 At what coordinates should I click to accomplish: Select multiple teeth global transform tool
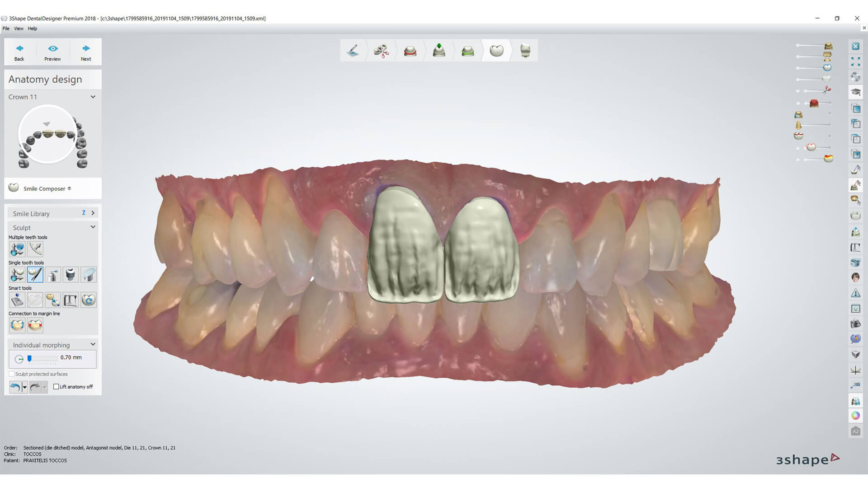pos(17,249)
